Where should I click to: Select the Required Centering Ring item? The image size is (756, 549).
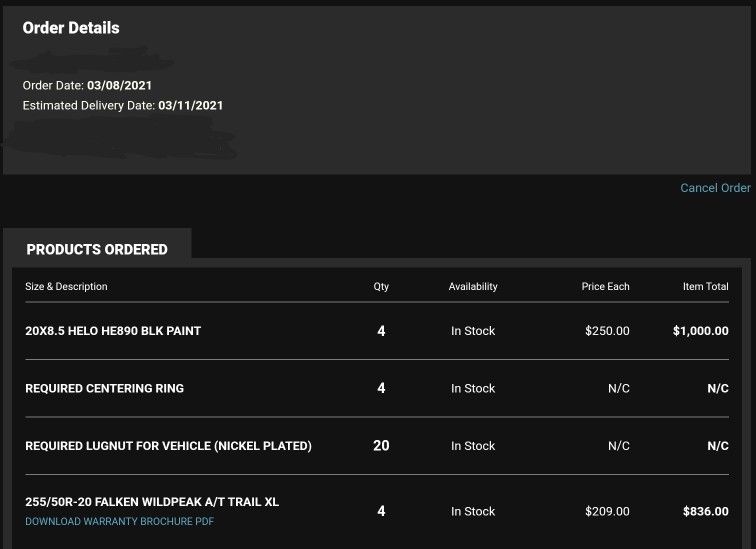[x=104, y=388]
